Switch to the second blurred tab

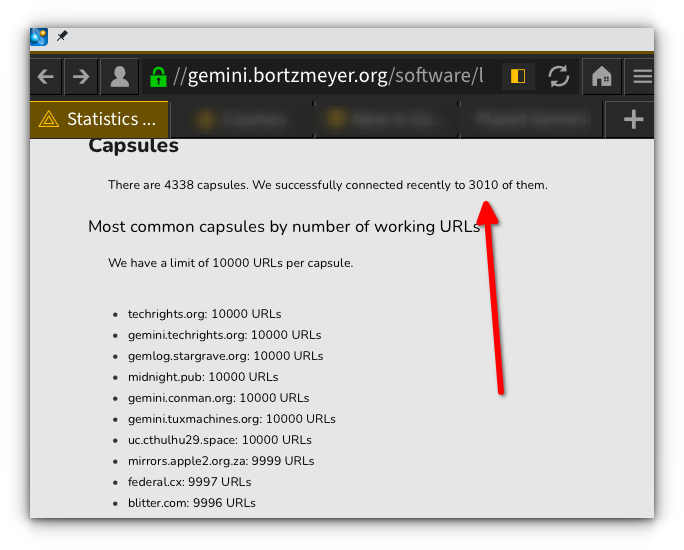coord(242,120)
